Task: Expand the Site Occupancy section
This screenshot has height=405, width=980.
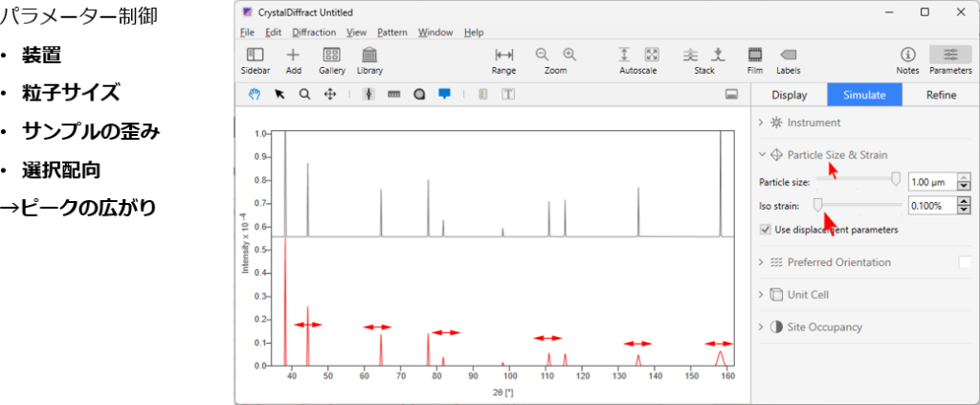Action: pos(824,327)
